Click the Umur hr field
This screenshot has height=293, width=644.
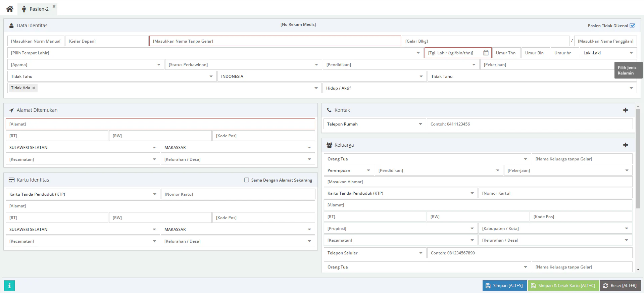565,53
